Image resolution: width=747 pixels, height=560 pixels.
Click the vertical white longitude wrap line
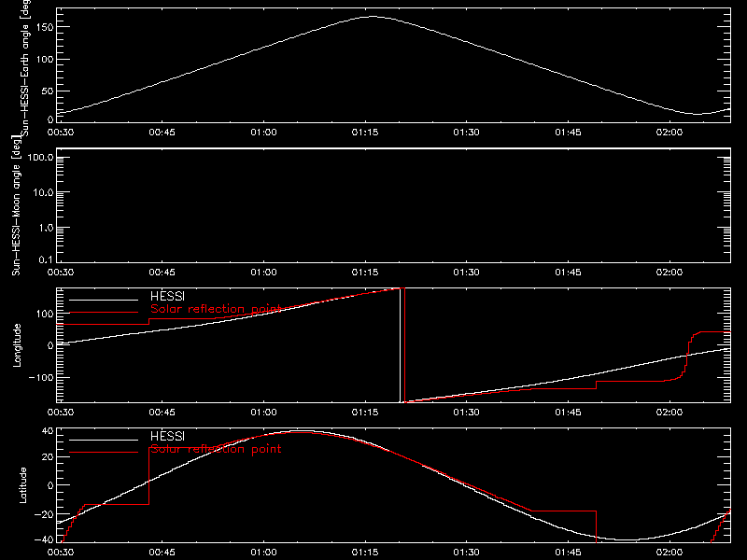[x=400, y=345]
